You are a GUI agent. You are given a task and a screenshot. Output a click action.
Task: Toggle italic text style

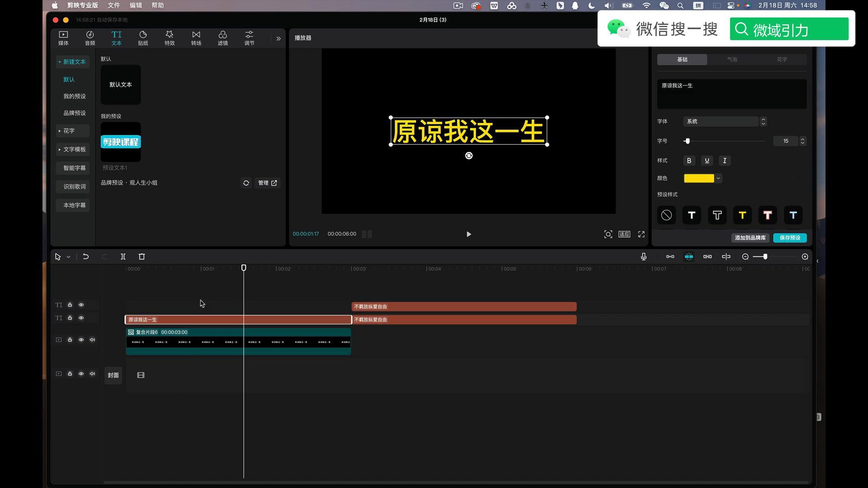[725, 161]
